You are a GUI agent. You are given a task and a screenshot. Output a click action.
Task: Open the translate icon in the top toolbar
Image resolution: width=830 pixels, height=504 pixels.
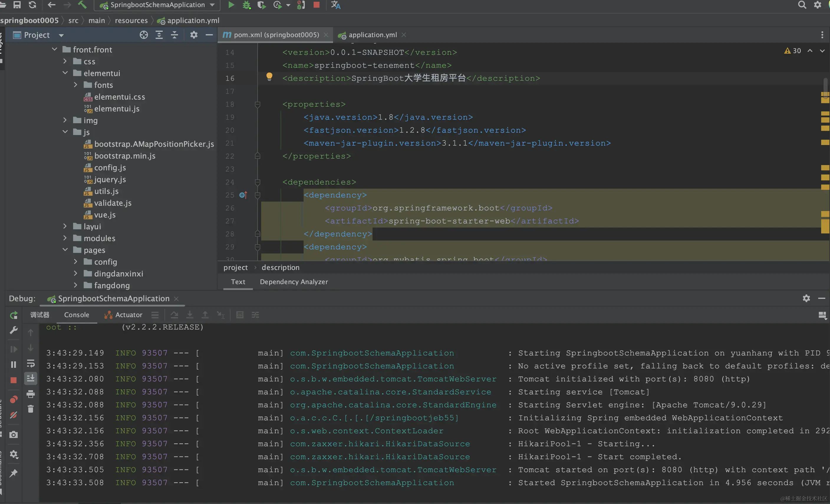(x=335, y=5)
